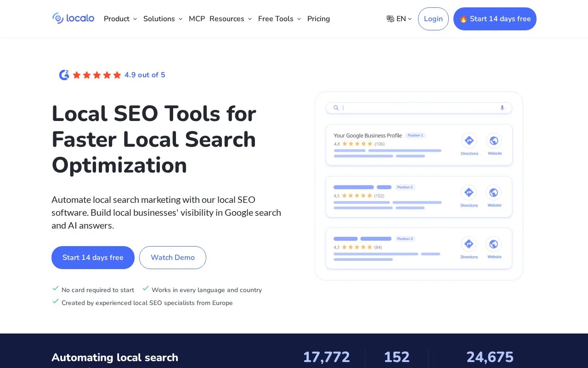Click hero Start 14 days free button

[93, 258]
